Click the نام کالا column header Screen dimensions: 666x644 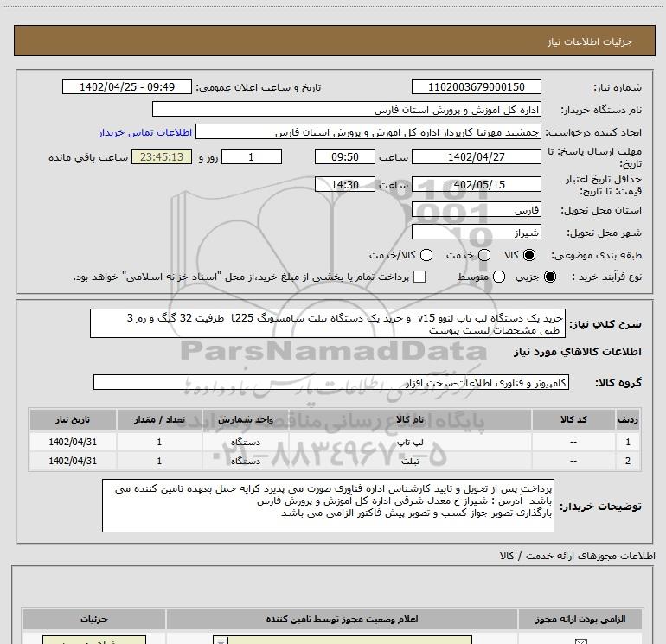point(410,420)
